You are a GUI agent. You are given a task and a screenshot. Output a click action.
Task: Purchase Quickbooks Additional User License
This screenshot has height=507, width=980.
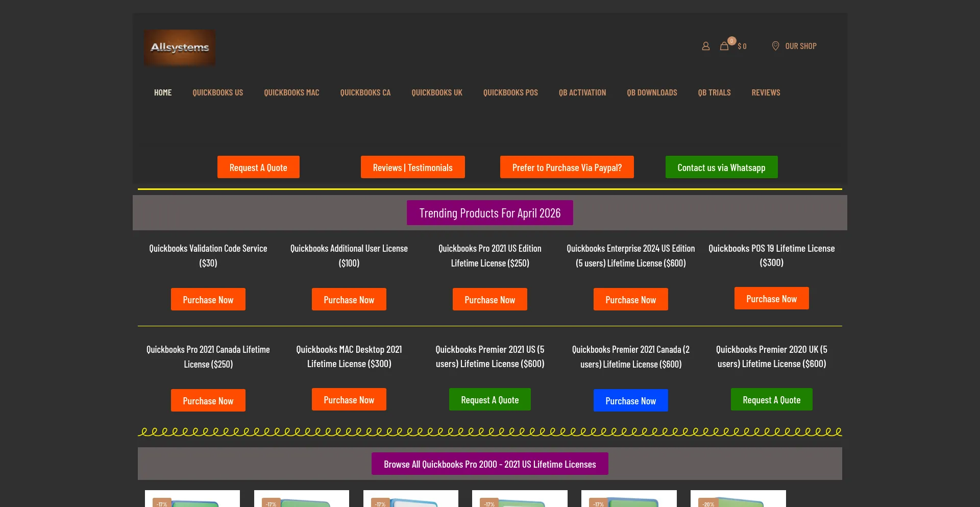coord(349,299)
